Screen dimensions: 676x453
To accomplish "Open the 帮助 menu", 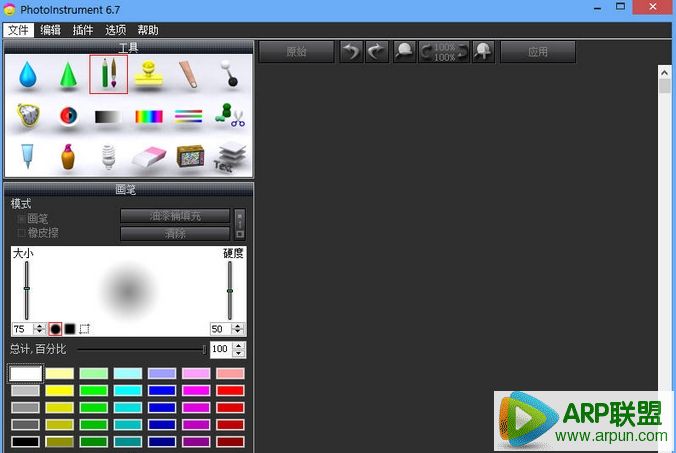I will (148, 30).
